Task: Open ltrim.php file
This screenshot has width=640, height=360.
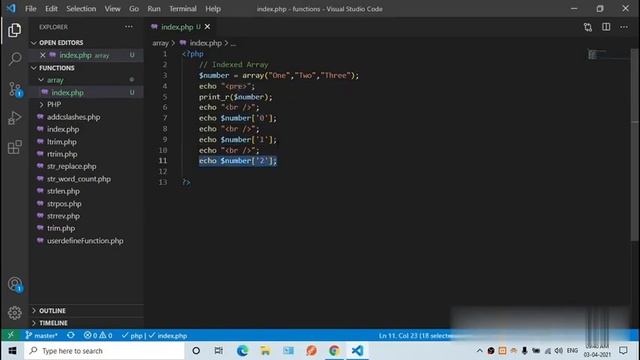Action: (x=62, y=142)
